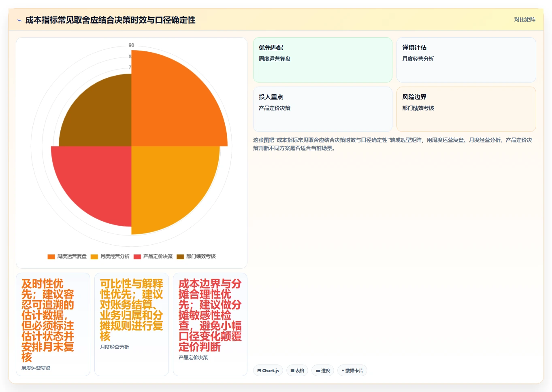This screenshot has height=392, width=552.
Task: Click the description paragraph starting 这张图把
Action: [392, 144]
